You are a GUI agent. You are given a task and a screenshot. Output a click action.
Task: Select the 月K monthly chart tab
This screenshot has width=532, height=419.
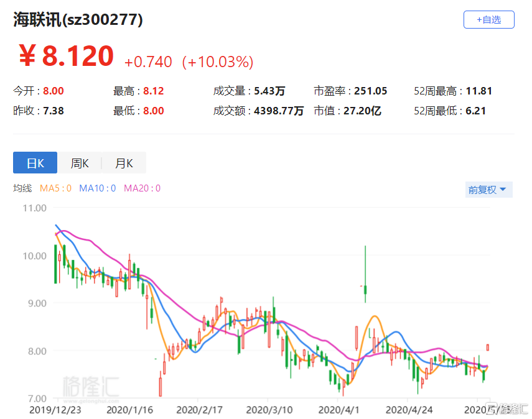click(124, 163)
